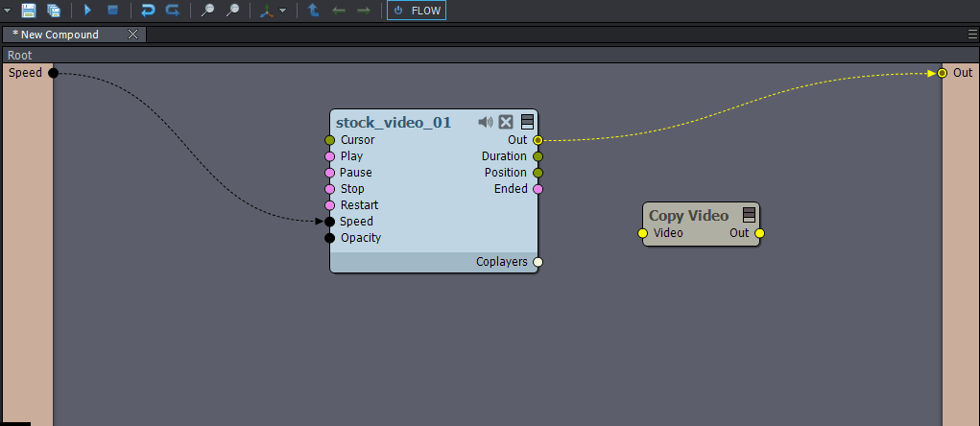Open the dropdown arrow beside the axis icon
This screenshot has height=426, width=980.
[283, 11]
